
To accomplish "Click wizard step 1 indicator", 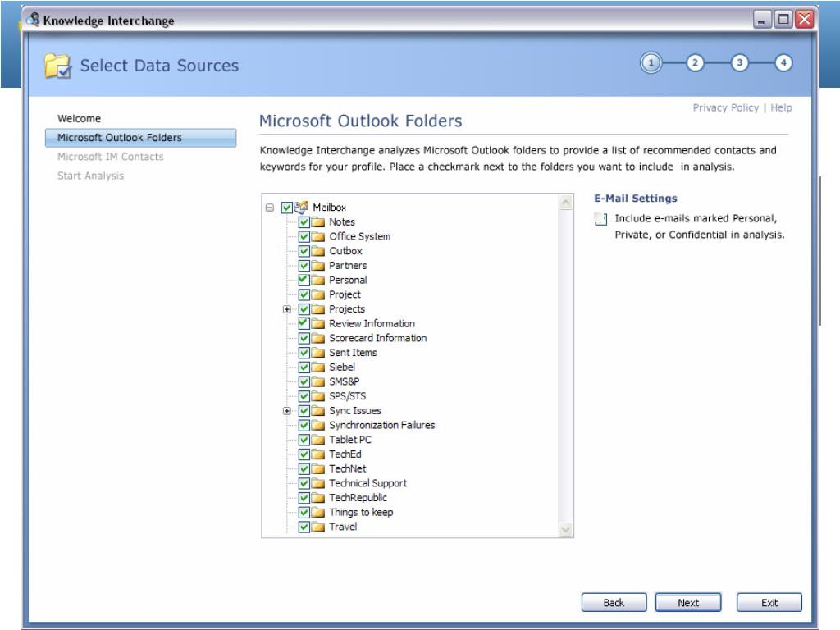I will [651, 62].
